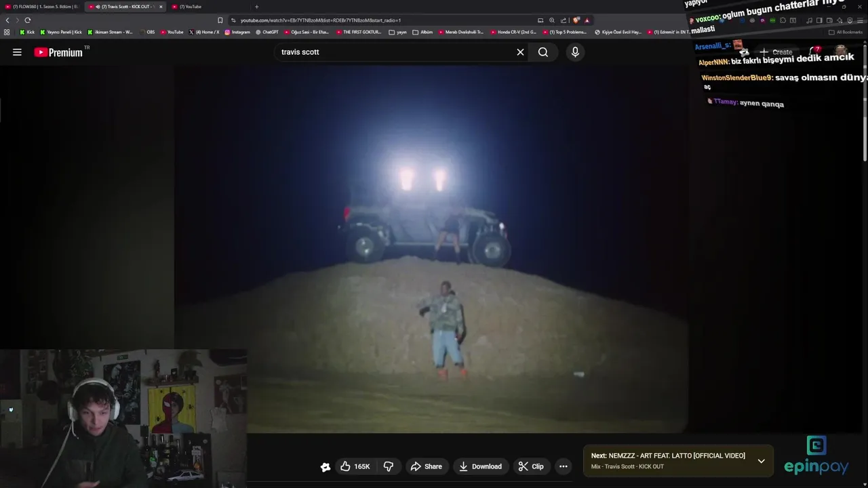Clear the travis scott search text

click(x=520, y=52)
